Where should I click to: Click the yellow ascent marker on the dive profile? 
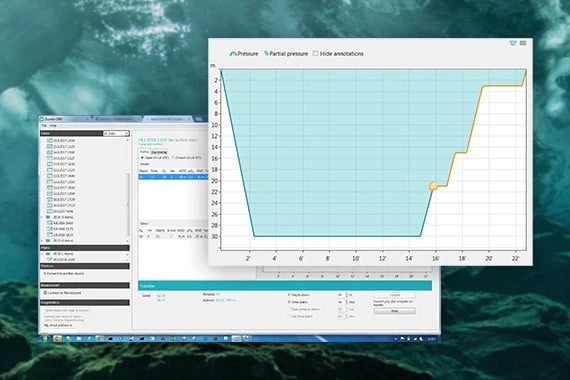[433, 186]
